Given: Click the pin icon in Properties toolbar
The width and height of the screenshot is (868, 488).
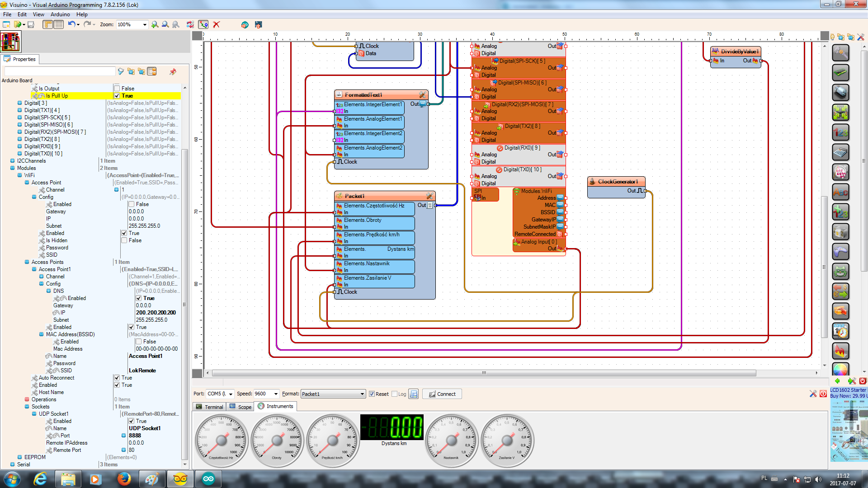Looking at the screenshot, I should pos(173,71).
